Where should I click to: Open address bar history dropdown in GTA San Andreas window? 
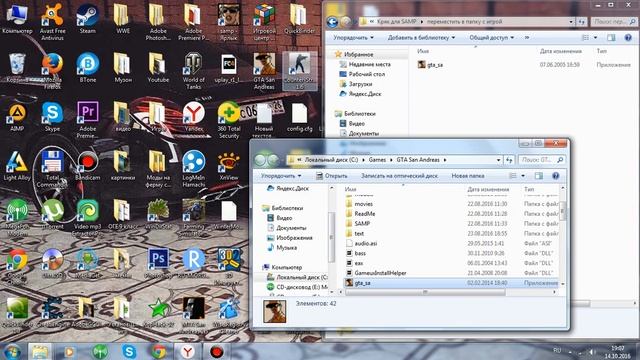pyautogui.click(x=498, y=160)
